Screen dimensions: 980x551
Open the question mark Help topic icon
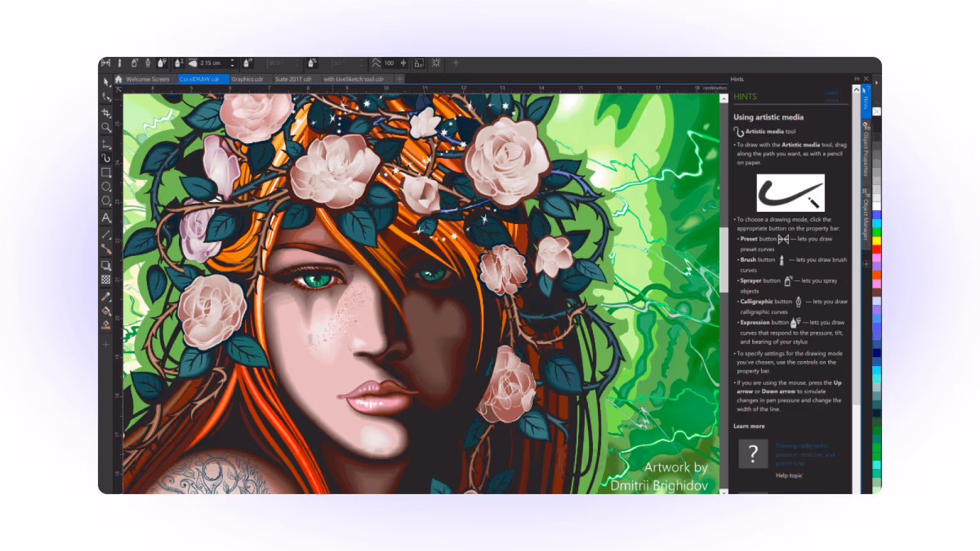[753, 454]
